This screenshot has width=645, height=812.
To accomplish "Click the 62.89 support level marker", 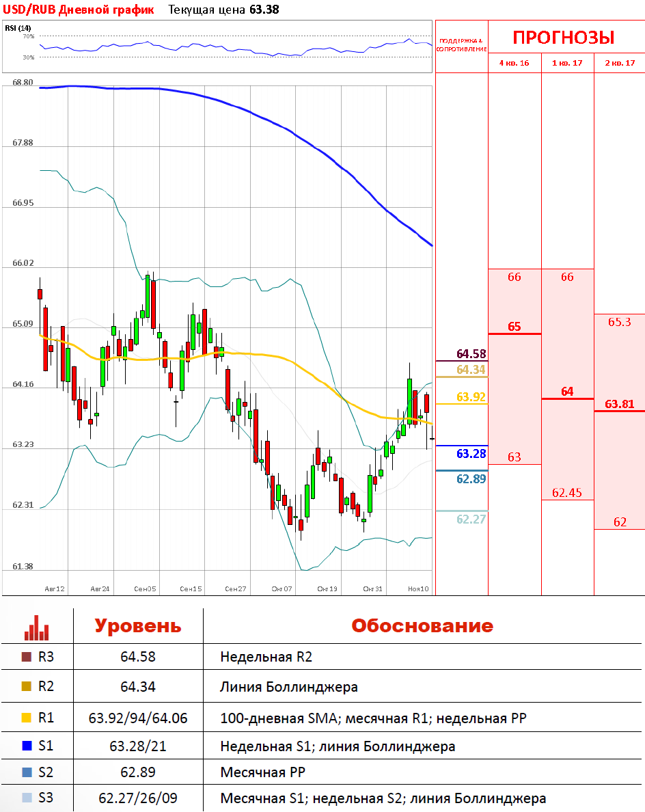I will click(471, 478).
